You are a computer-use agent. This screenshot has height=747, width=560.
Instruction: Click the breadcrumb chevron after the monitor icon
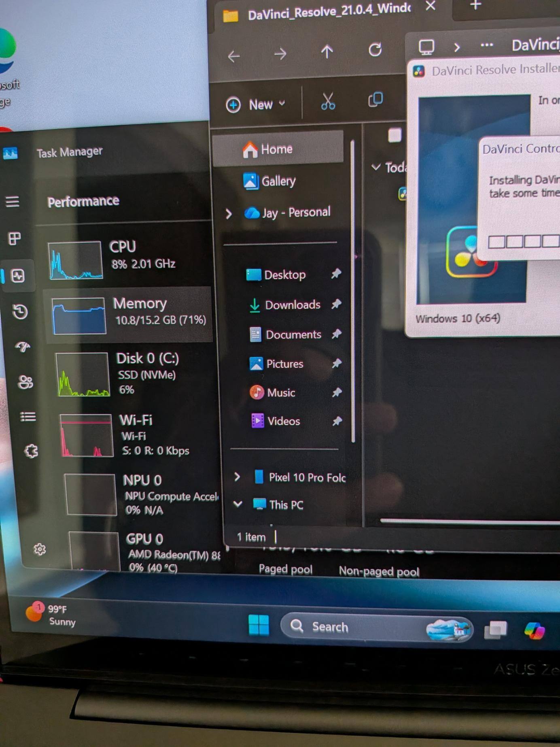(457, 47)
